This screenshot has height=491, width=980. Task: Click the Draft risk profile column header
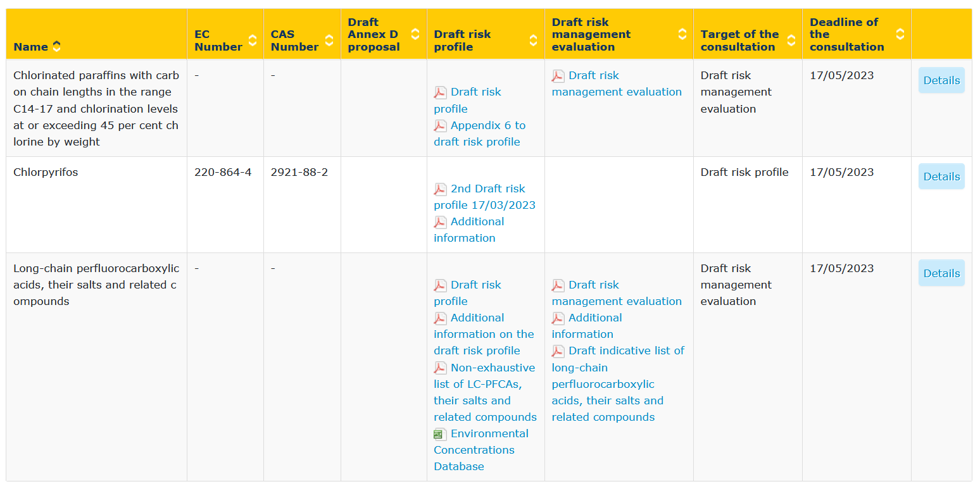(462, 40)
